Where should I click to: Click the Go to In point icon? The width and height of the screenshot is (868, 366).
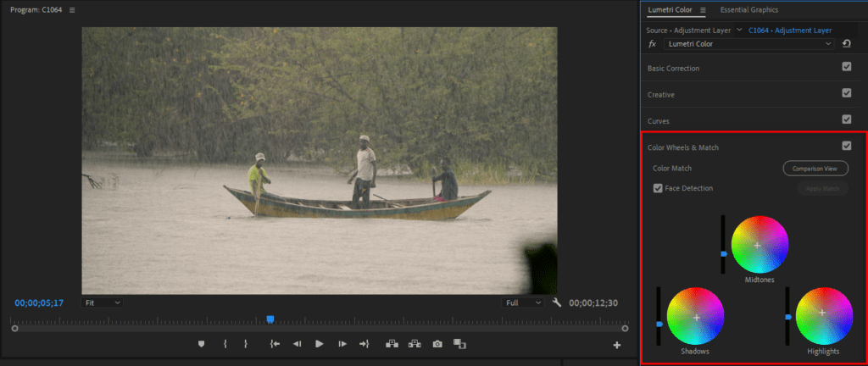pos(275,344)
